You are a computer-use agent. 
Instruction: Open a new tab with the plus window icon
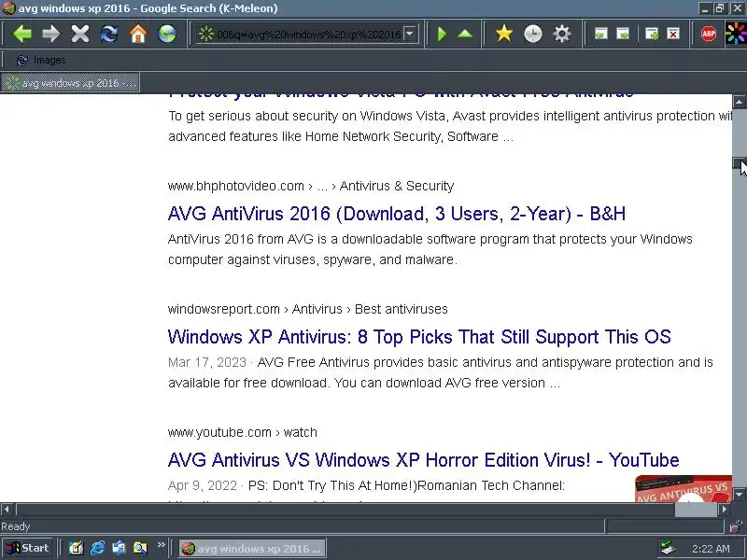[652, 34]
